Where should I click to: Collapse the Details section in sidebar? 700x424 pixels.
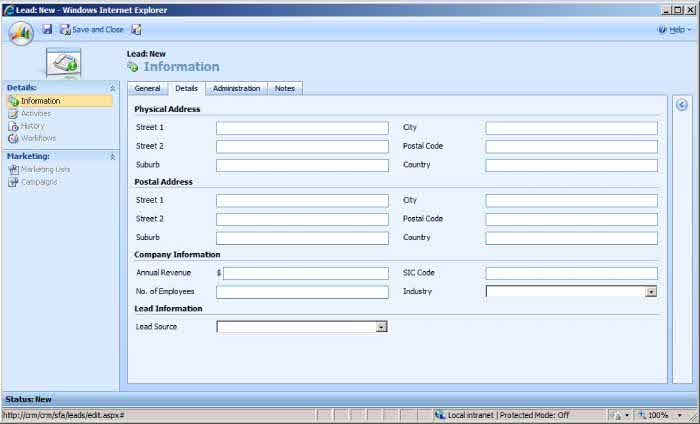click(x=112, y=88)
